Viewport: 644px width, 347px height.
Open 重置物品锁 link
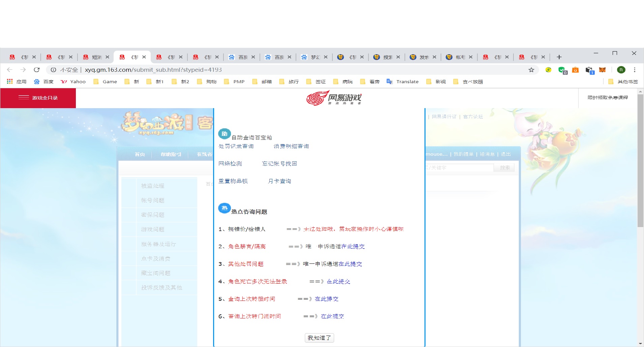pos(233,181)
